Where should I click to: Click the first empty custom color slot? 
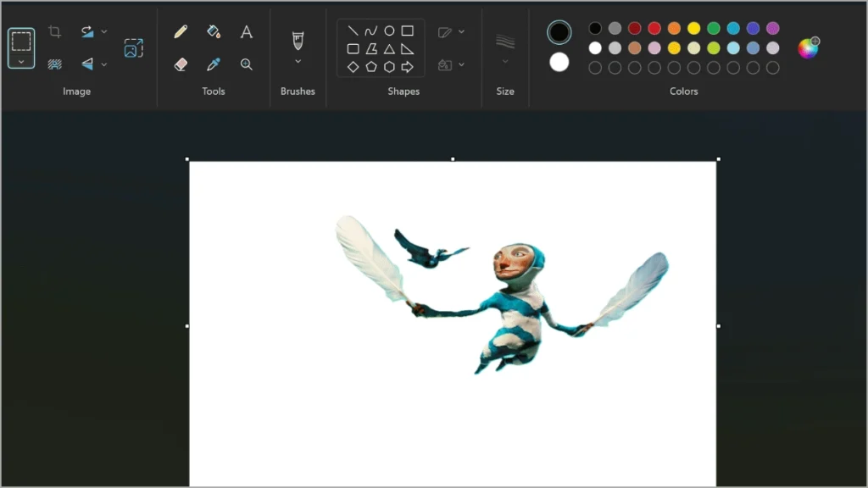pos(595,68)
